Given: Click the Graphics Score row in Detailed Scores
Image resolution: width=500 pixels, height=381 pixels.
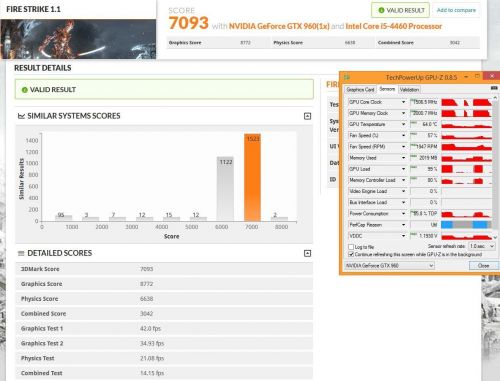Looking at the screenshot, I should pyautogui.click(x=164, y=284).
